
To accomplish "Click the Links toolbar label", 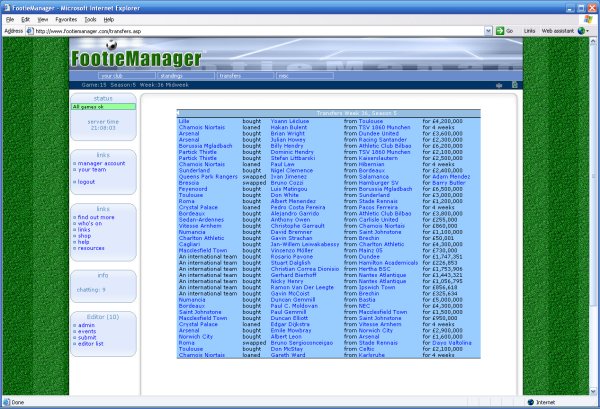I will (529, 31).
